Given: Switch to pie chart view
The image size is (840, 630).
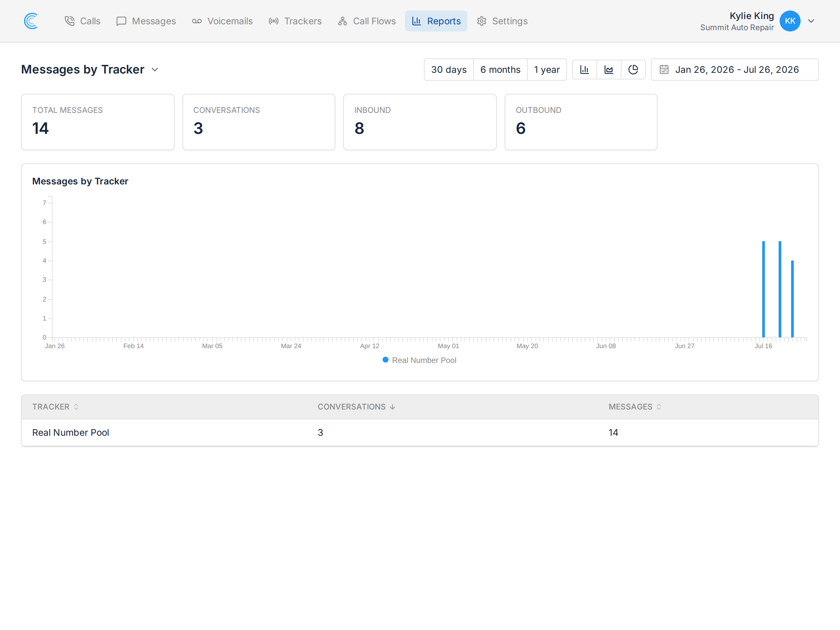Looking at the screenshot, I should coord(633,70).
